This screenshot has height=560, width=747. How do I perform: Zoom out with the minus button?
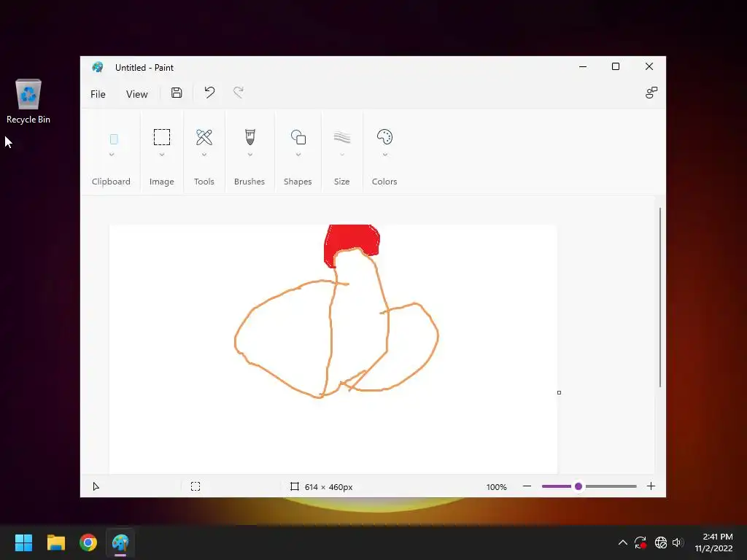(x=527, y=486)
